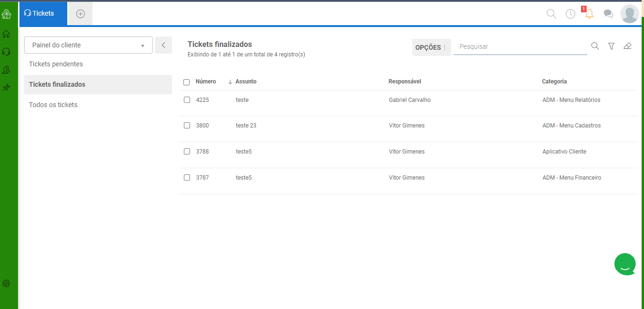Open the user profile avatar
Image resolution: width=644 pixels, height=309 pixels.
pos(629,14)
